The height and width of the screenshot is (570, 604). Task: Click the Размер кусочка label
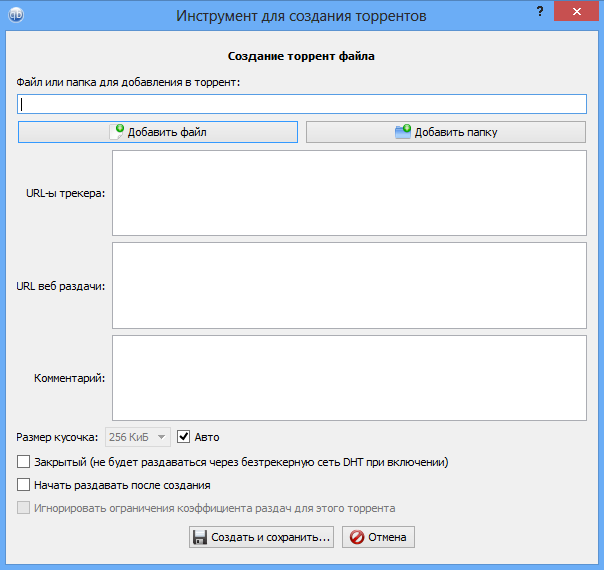(x=57, y=438)
